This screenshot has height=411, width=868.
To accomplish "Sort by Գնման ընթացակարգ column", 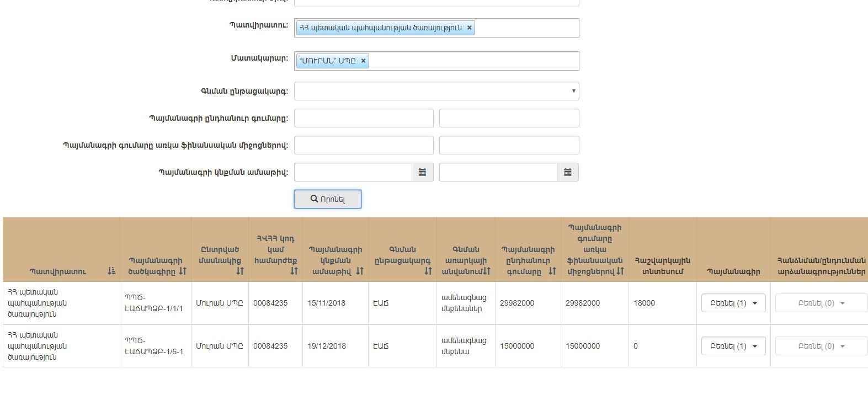I will click(428, 271).
